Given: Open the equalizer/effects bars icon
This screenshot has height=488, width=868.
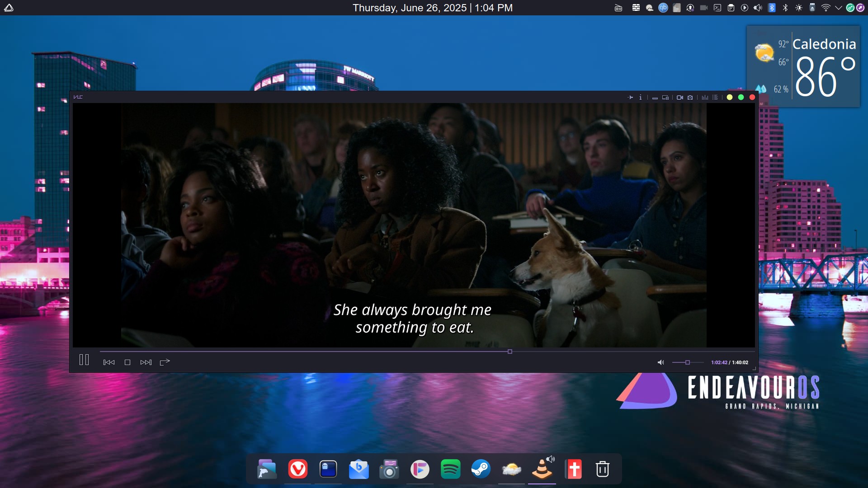Looking at the screenshot, I should (x=705, y=97).
